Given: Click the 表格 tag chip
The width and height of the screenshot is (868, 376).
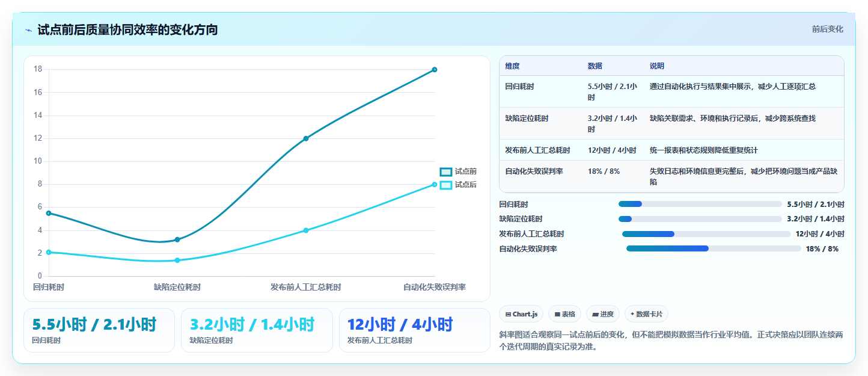Looking at the screenshot, I should tap(564, 314).
